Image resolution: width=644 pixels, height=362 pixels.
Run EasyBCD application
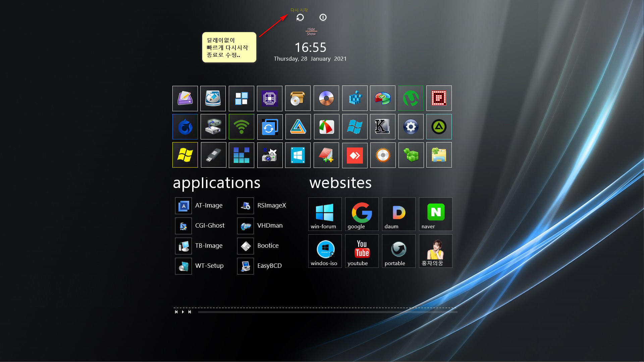point(260,266)
